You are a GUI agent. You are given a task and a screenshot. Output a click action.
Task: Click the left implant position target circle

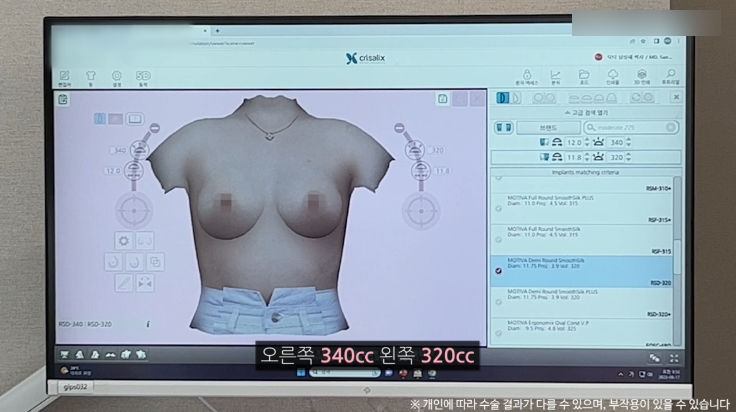coord(134,211)
